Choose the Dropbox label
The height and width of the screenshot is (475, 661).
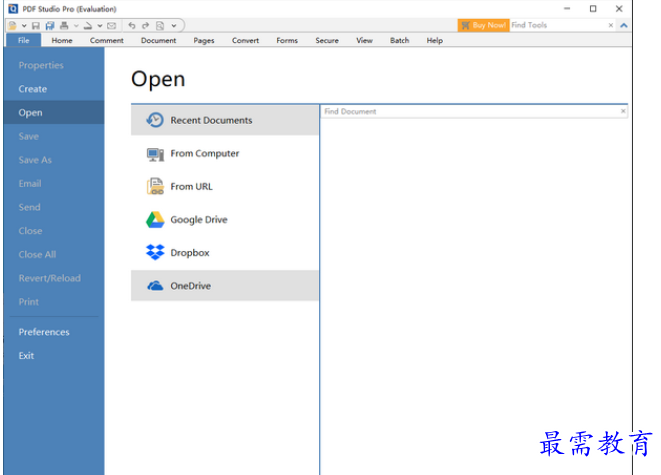click(190, 252)
